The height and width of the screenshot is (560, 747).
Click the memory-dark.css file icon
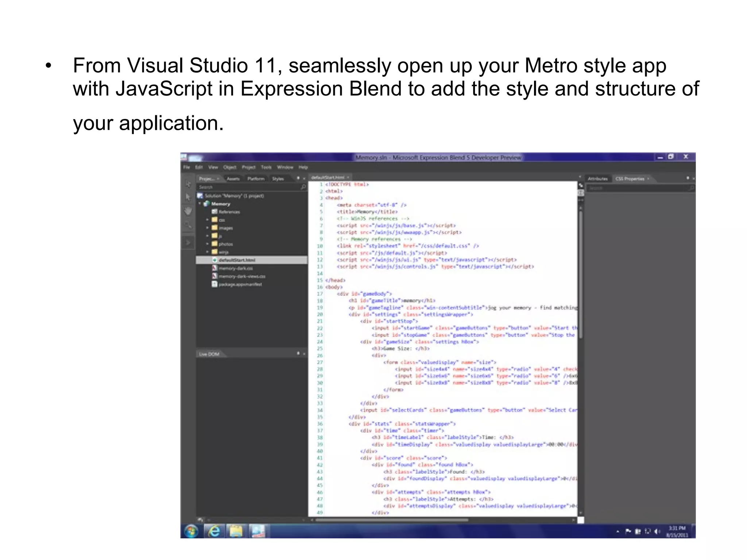pyautogui.click(x=215, y=268)
